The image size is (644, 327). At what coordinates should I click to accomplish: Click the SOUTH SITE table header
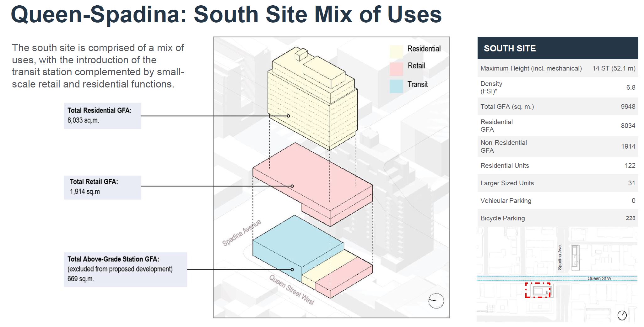[557, 48]
